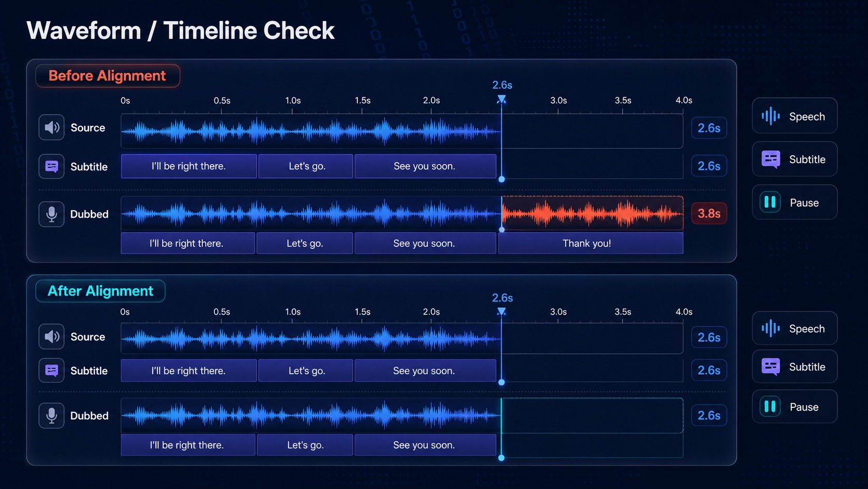868x489 pixels.
Task: Select the Before Alignment label tab
Action: (x=107, y=76)
